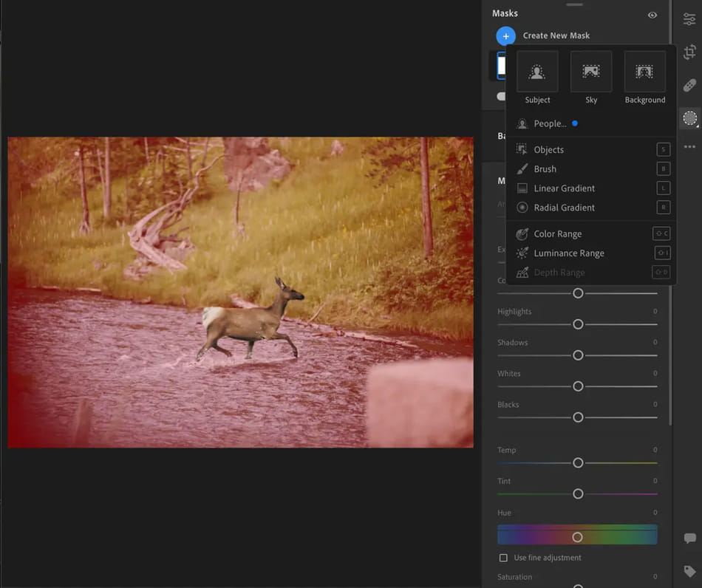Open the comments speech bubble icon

[x=689, y=538]
